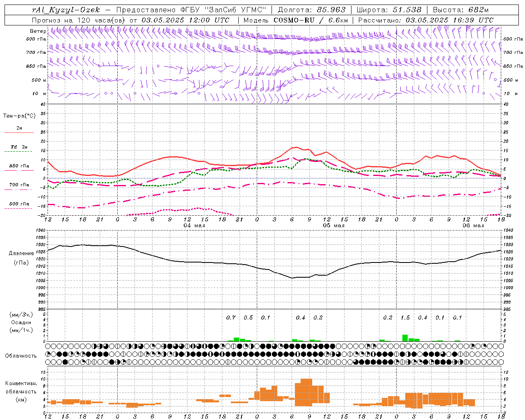This screenshot has width=525, height=420.
Task: Click the 0.5 precipitation amount value
Action: click(248, 317)
